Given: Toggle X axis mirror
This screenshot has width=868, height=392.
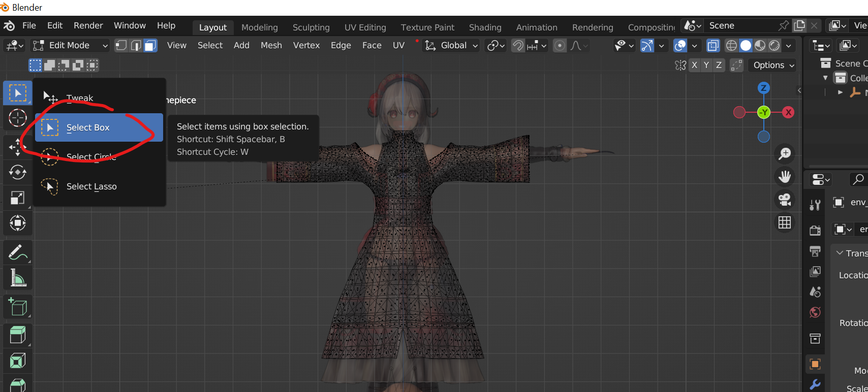Looking at the screenshot, I should [694, 65].
